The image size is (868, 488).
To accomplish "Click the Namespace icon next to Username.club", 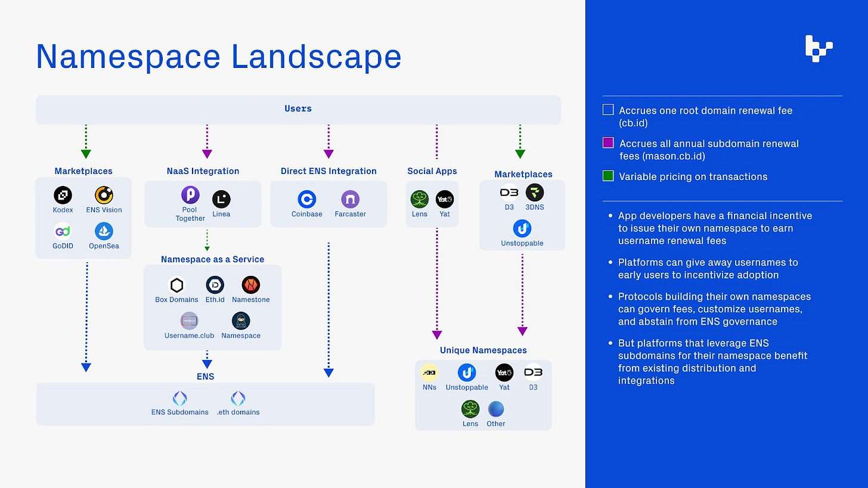I will [241, 321].
